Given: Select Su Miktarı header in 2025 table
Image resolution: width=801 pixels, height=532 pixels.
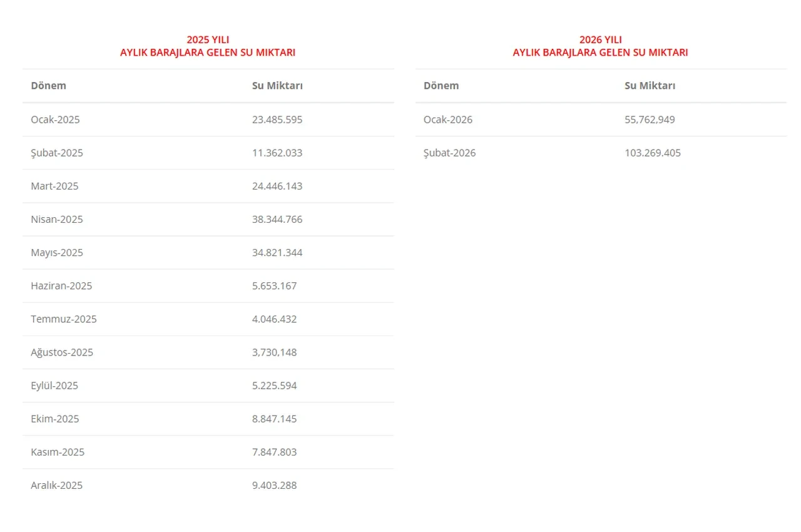Looking at the screenshot, I should [x=277, y=86].
